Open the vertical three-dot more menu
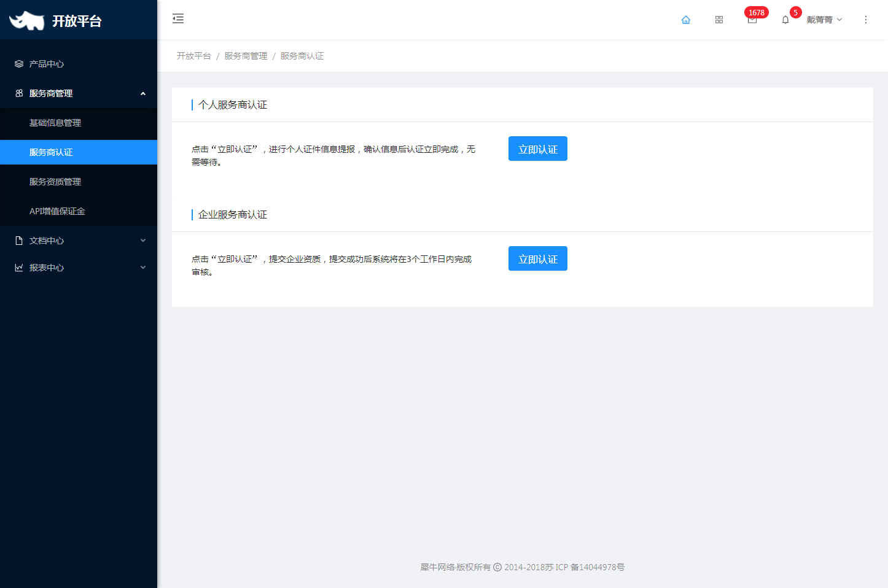The image size is (888, 588). click(866, 20)
